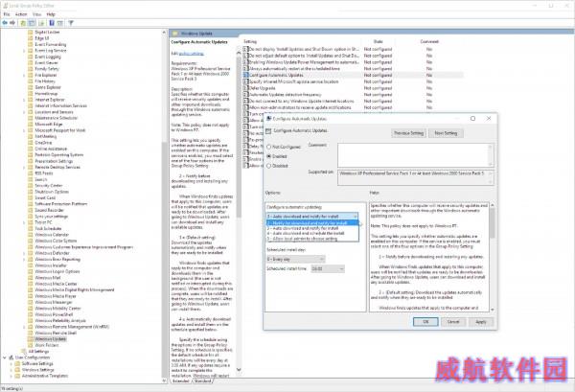575x392 pixels.
Task: Open the Scheduled install time dropdown
Action: tap(328, 269)
